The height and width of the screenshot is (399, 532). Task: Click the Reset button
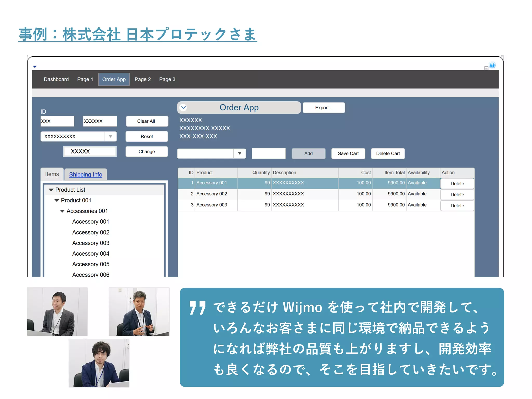pos(147,136)
